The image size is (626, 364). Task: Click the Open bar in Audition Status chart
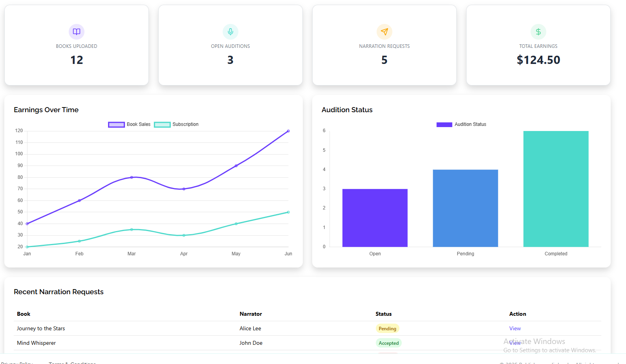(375, 218)
